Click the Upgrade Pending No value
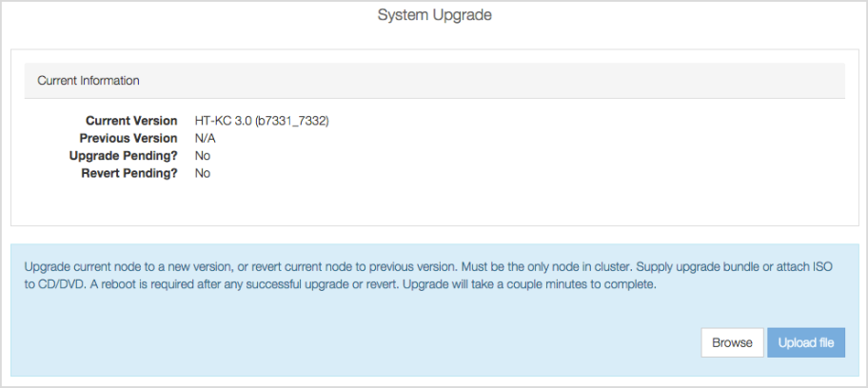This screenshot has width=868, height=388. tap(203, 156)
